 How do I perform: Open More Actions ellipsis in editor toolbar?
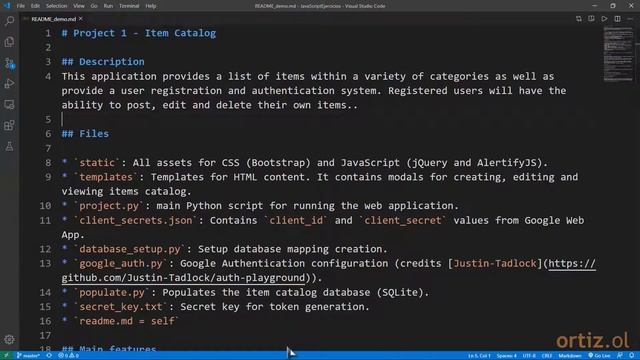630,19
